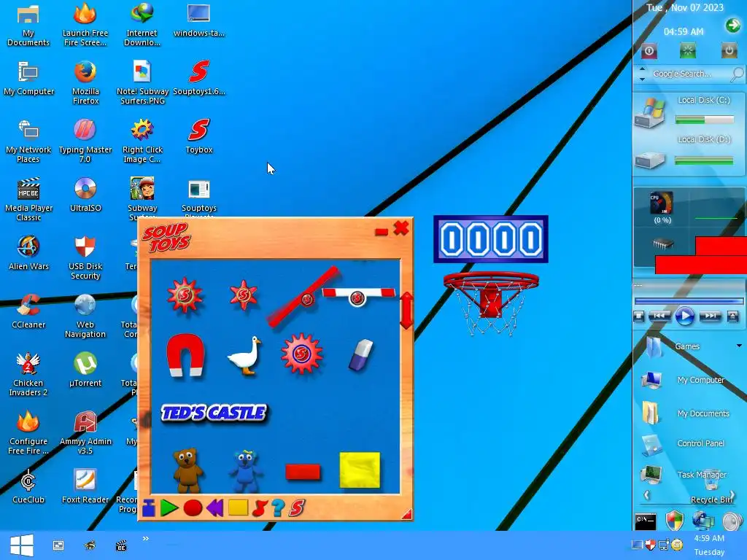Open Souptoys1.6 desktop shortcut
The image size is (747, 560).
[199, 77]
